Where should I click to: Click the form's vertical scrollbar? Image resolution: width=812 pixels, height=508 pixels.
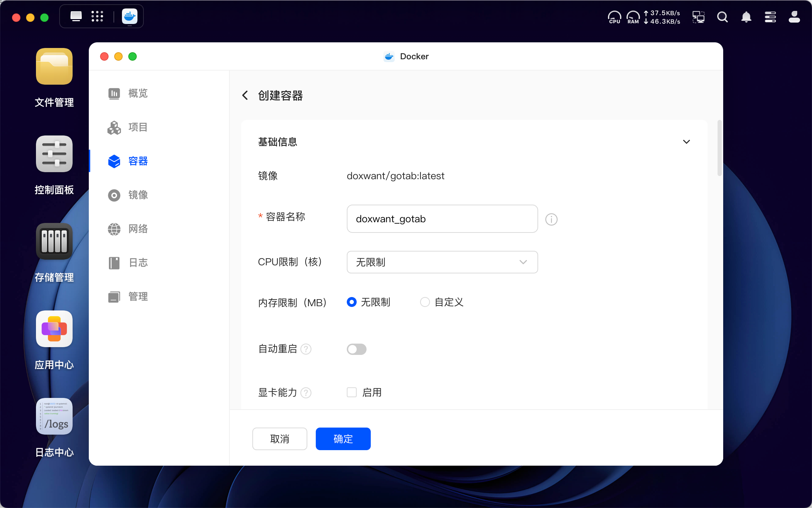720,148
